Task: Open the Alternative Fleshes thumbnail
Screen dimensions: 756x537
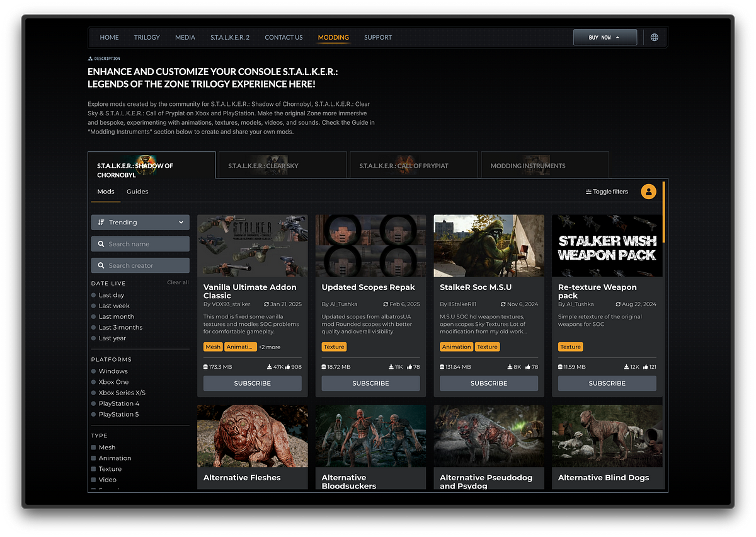Action: tap(253, 436)
